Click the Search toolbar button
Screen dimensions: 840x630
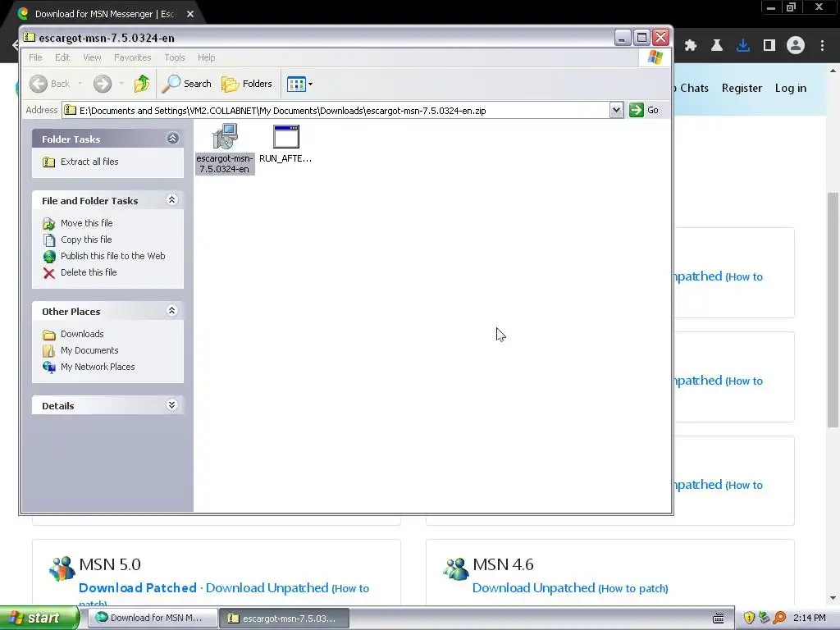(x=186, y=84)
